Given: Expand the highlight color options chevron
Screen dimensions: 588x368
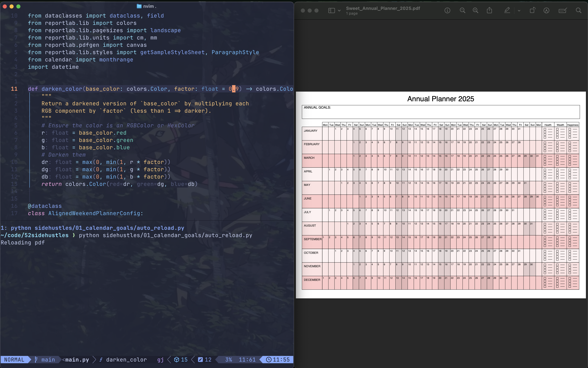Looking at the screenshot, I should pos(519,11).
